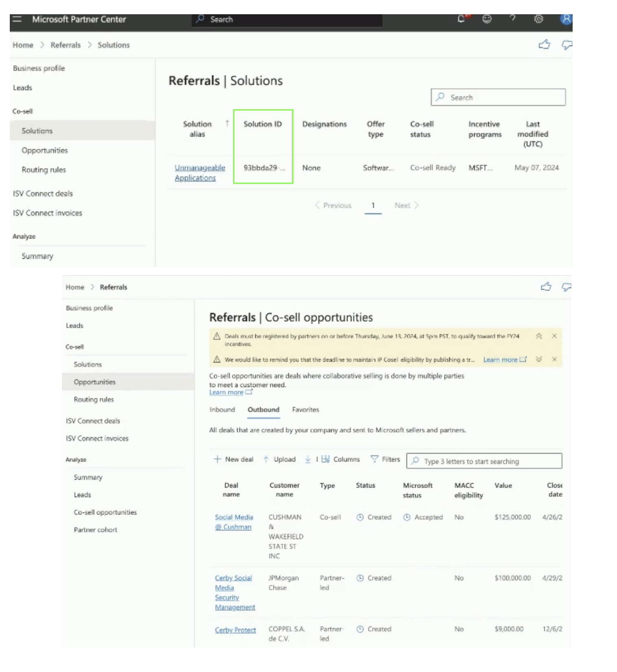Screen dimensions: 617x672
Task: Dismiss the IP Cosell eligibility warning
Action: point(554,359)
